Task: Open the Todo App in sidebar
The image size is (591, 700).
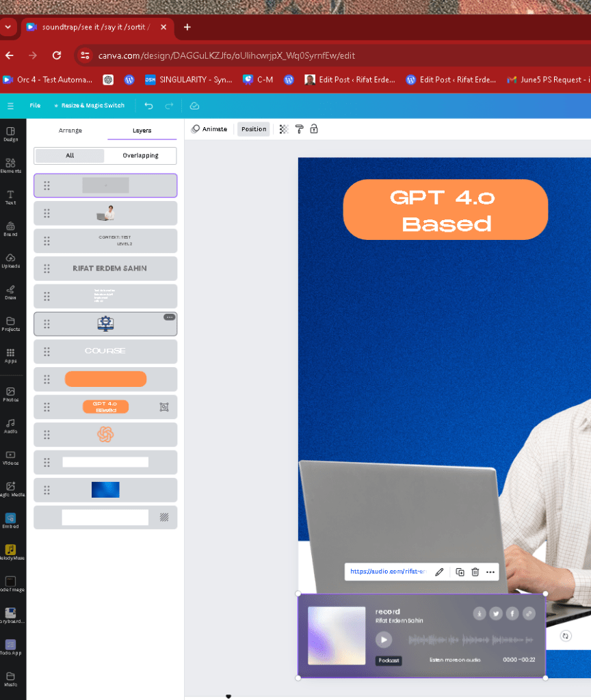Action: [11, 647]
